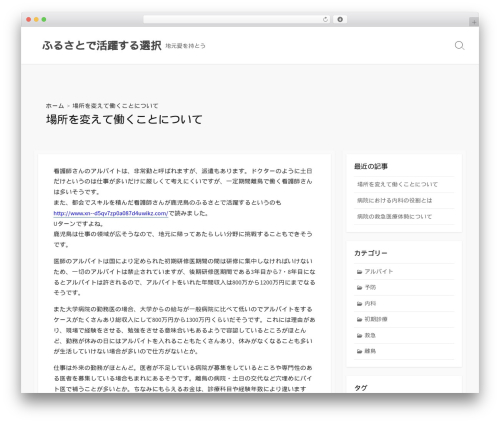
Task: Click the folder icon beside 離島
Action: pos(359,351)
